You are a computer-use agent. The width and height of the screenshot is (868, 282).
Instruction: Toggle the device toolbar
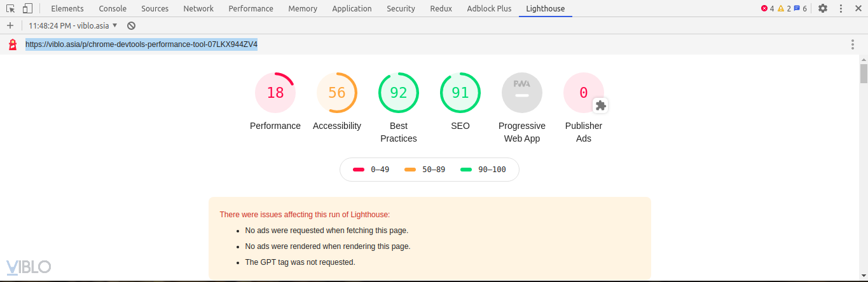tap(27, 9)
